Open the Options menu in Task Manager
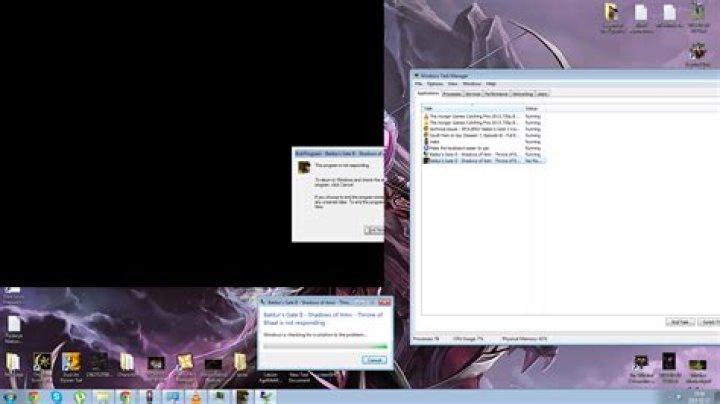The image size is (720, 404). coord(435,84)
